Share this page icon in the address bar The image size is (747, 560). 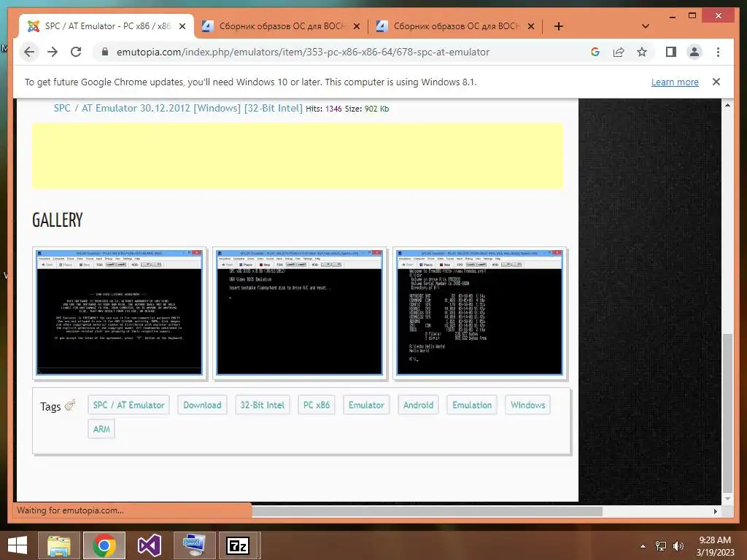619,52
